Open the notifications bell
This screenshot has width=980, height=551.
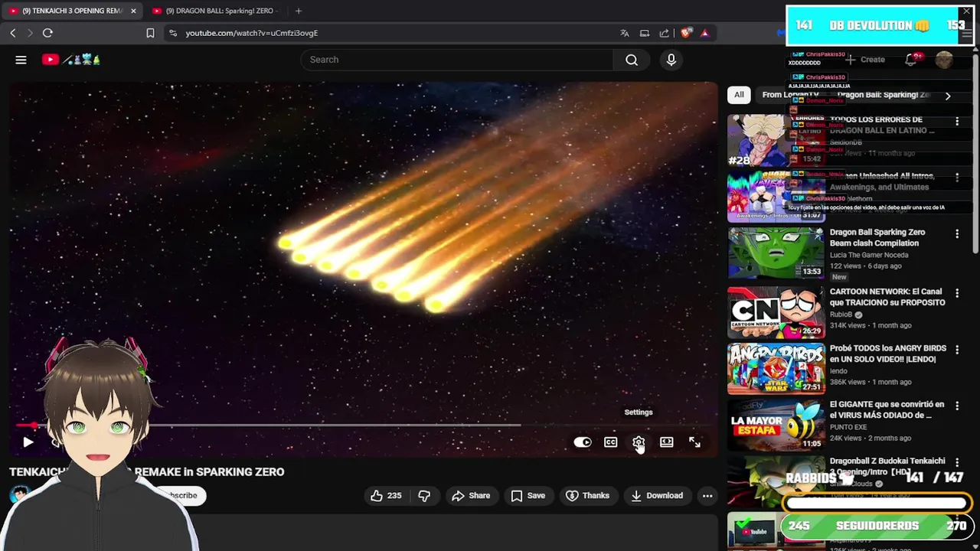(911, 60)
